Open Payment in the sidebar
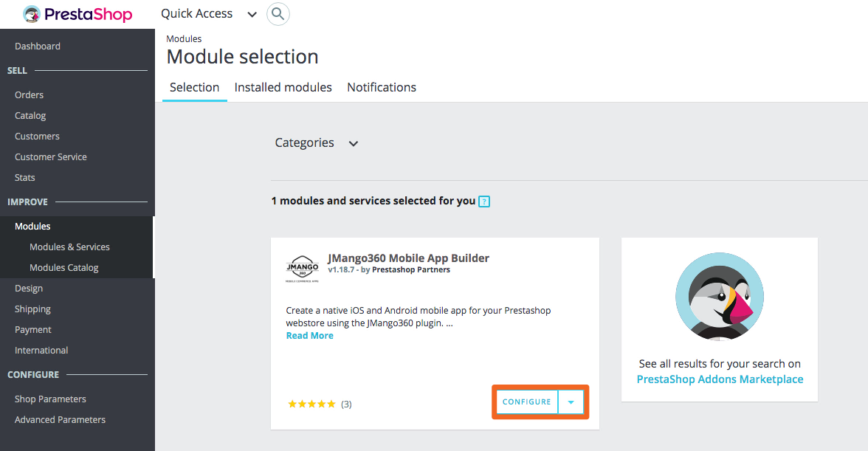 tap(32, 329)
